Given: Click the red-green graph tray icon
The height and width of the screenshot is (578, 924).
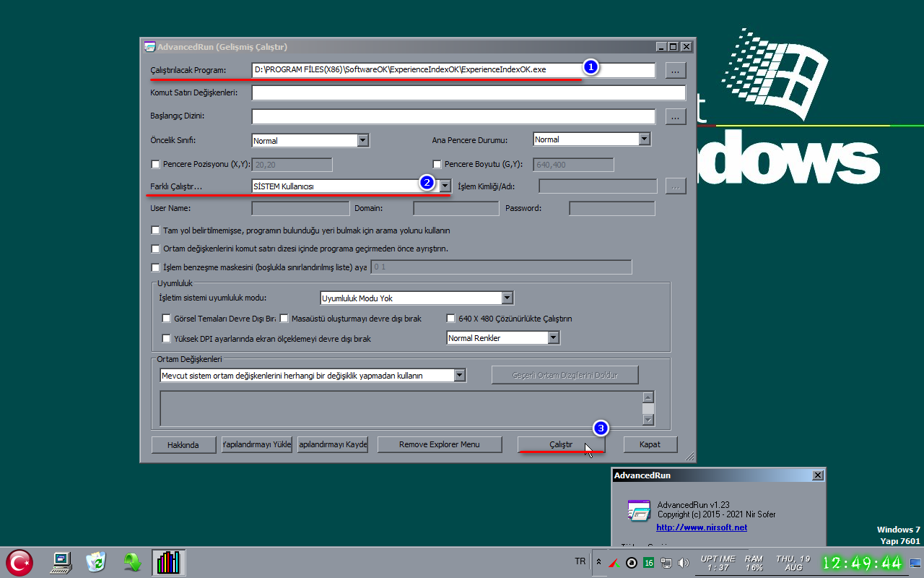Looking at the screenshot, I should [614, 563].
